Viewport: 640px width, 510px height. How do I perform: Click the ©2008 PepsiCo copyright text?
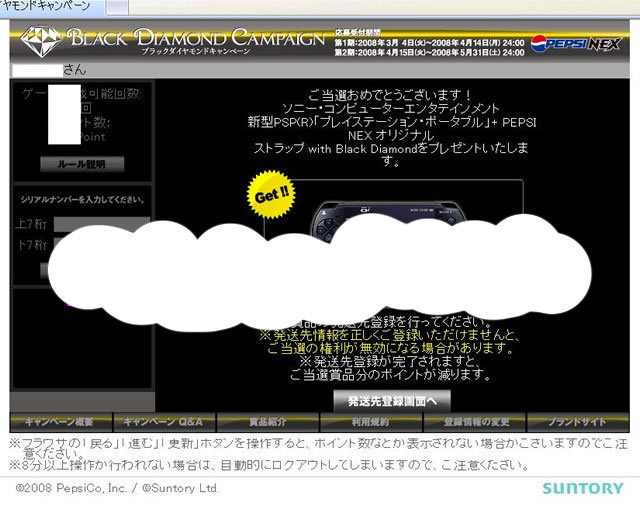click(x=117, y=488)
